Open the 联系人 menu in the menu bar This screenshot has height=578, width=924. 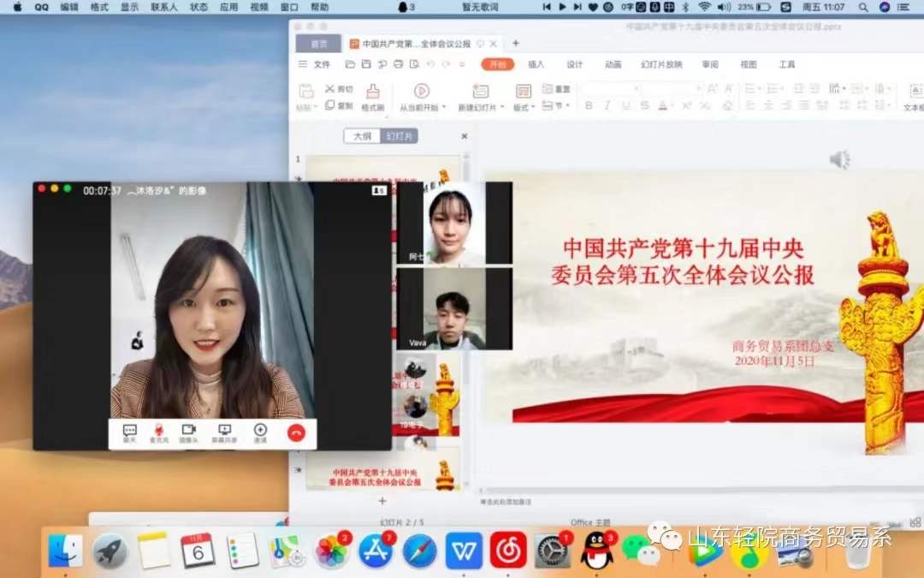coord(163,7)
